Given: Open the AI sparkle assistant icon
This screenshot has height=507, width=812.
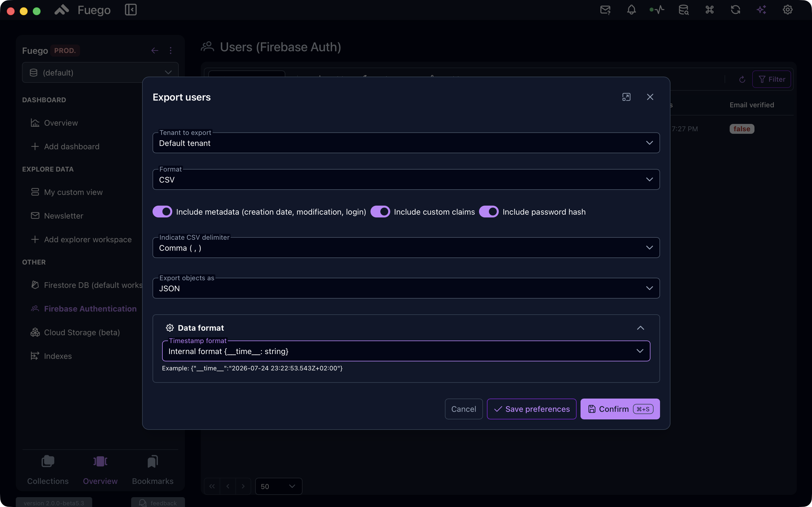Looking at the screenshot, I should point(761,10).
